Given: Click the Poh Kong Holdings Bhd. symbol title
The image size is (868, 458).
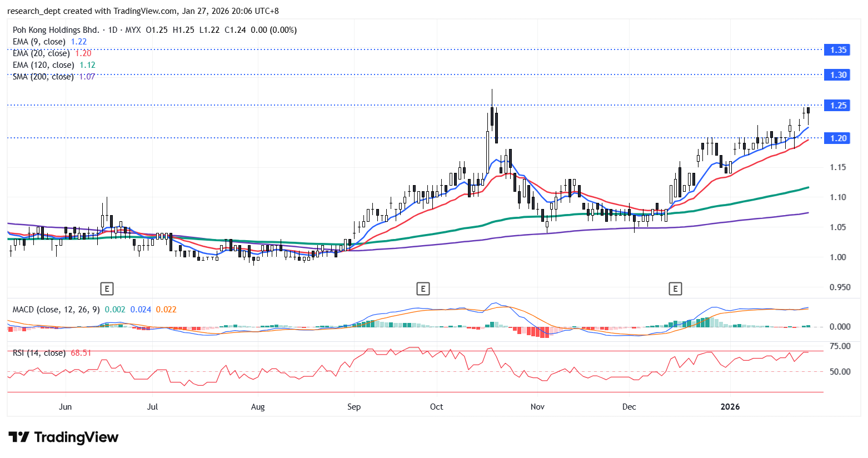Looking at the screenshot, I should pyautogui.click(x=56, y=30).
